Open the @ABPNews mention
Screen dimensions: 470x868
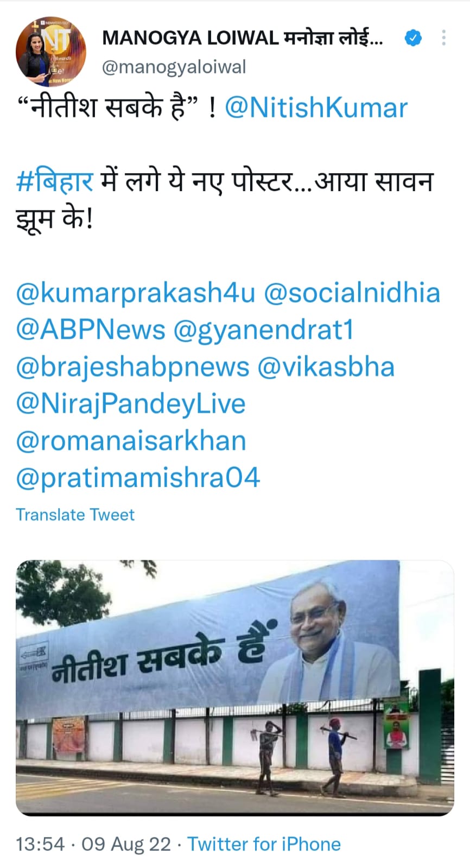tap(91, 330)
